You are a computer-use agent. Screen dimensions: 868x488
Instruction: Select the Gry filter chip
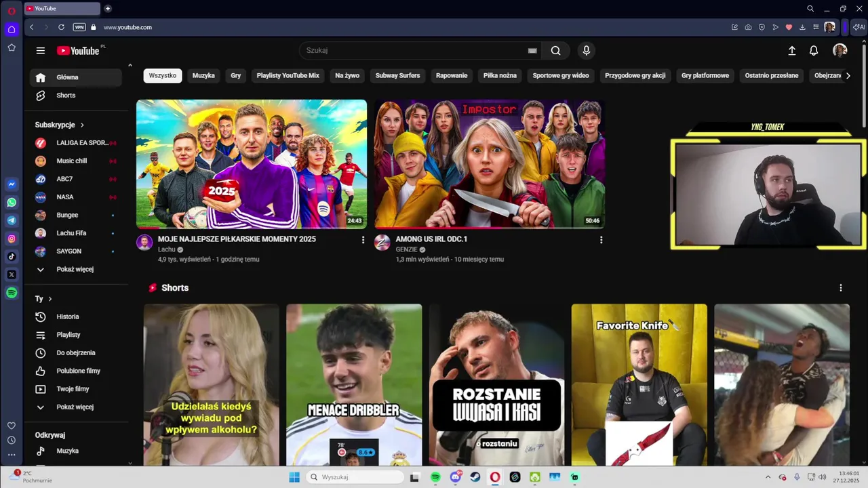[236, 76]
